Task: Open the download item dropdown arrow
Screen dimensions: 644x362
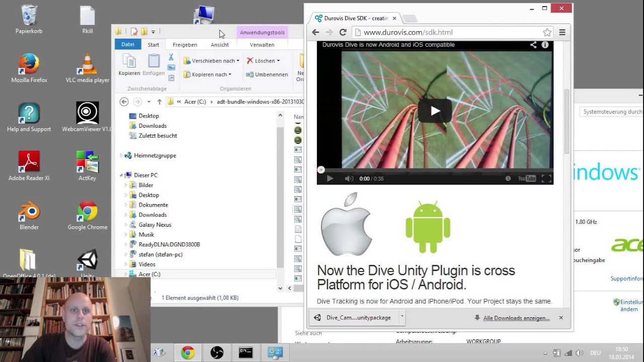Action: [x=402, y=318]
